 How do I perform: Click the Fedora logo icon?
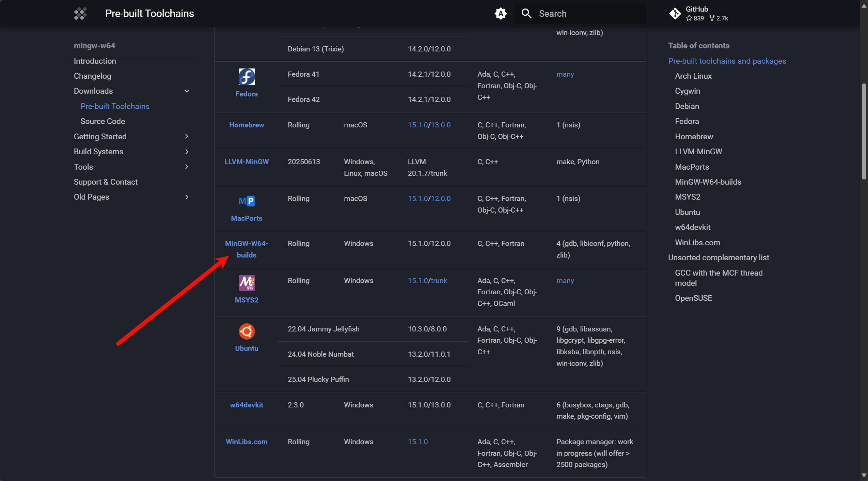tap(247, 77)
